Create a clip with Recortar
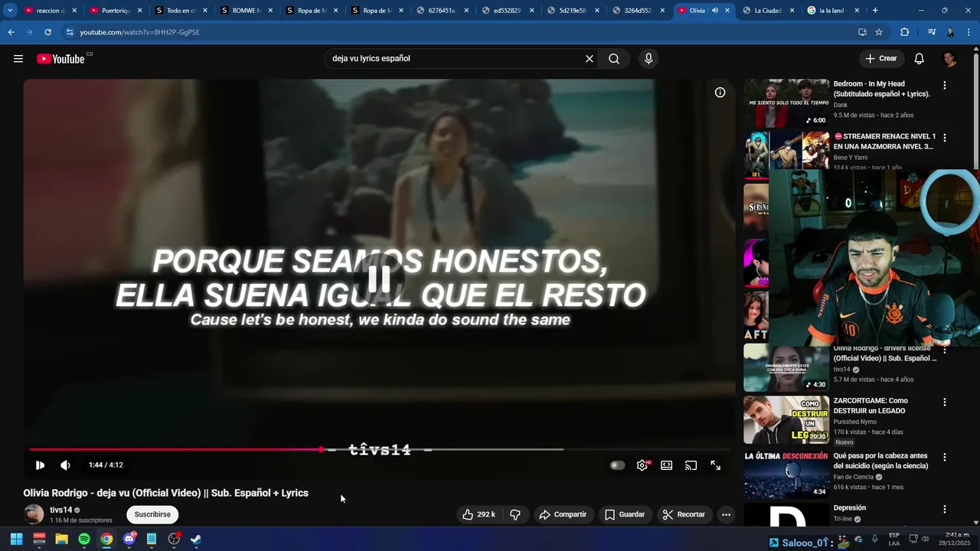The width and height of the screenshot is (980, 551). coord(684,515)
